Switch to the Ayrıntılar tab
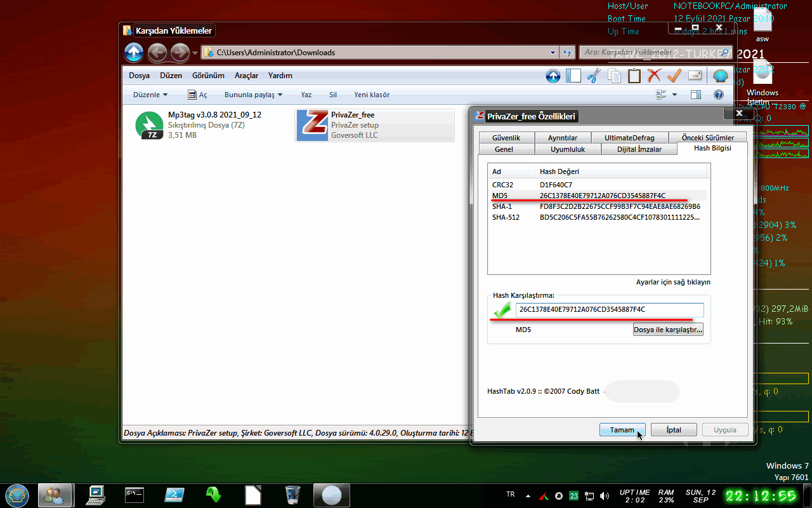Screen dimensions: 812x508 (x=563, y=138)
